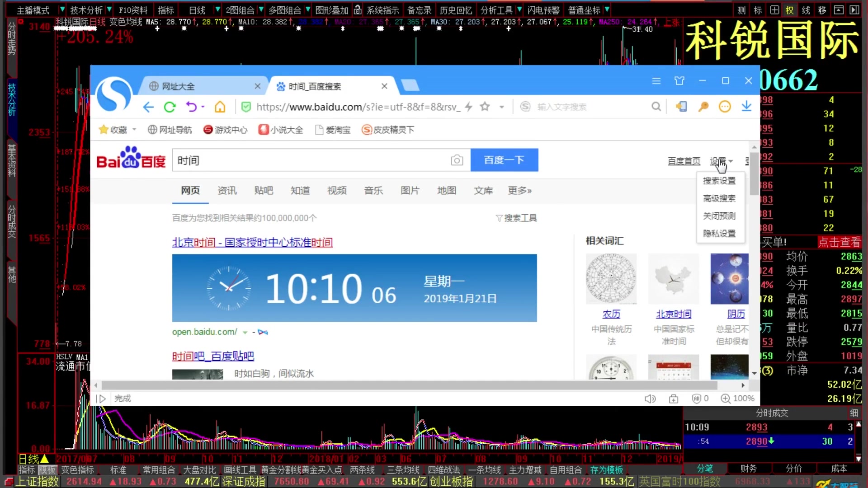Open Sogou browser's download manager icon
This screenshot has width=868, height=488.
746,106
